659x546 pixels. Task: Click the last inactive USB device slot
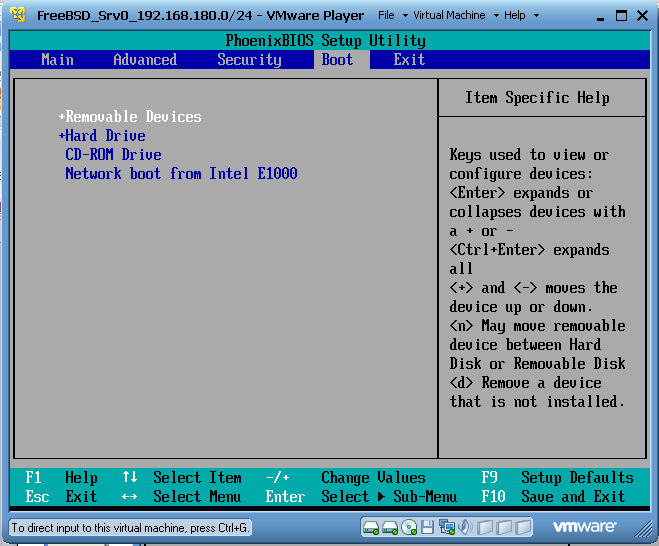click(x=524, y=528)
